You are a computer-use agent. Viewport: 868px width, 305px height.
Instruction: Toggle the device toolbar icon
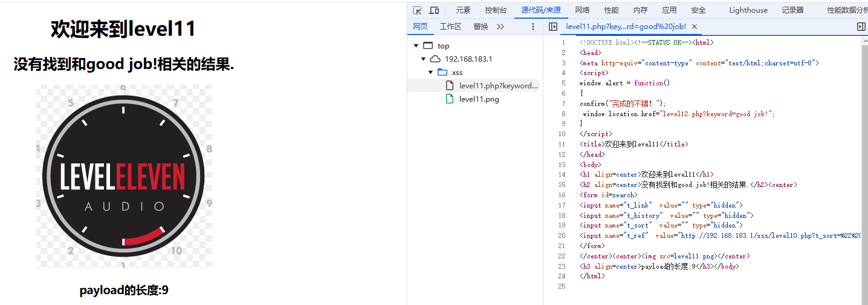pyautogui.click(x=434, y=10)
